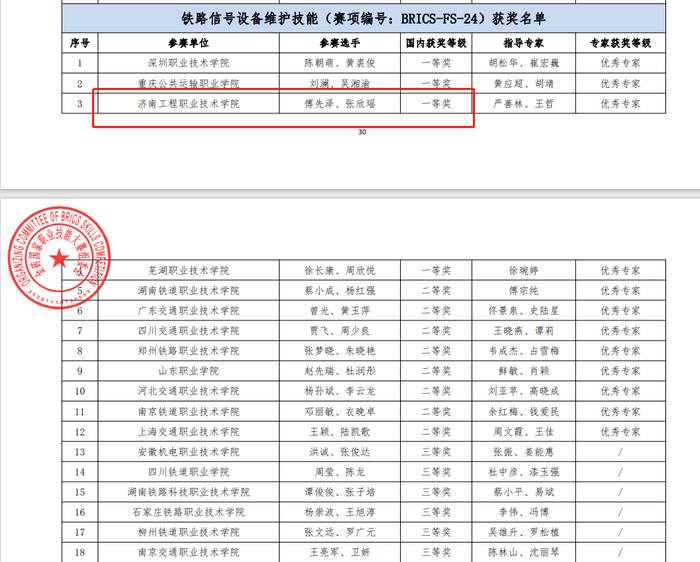Select the header cell 参赛单位
Image resolution: width=700 pixels, height=562 pixels.
[x=188, y=43]
